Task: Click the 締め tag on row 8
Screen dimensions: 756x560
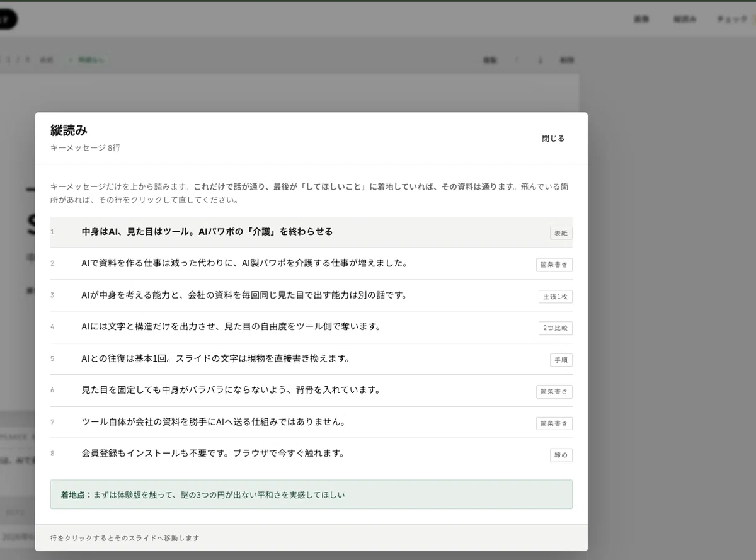Action: [x=561, y=455]
